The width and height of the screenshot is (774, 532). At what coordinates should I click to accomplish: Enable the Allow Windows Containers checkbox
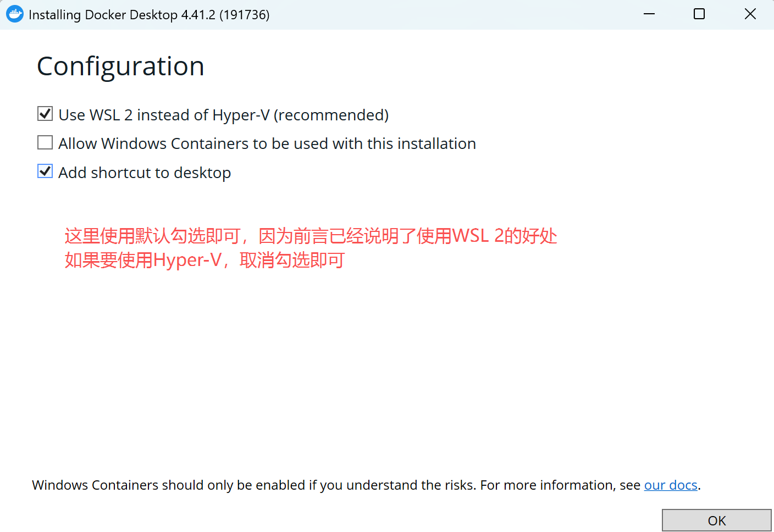(45, 143)
